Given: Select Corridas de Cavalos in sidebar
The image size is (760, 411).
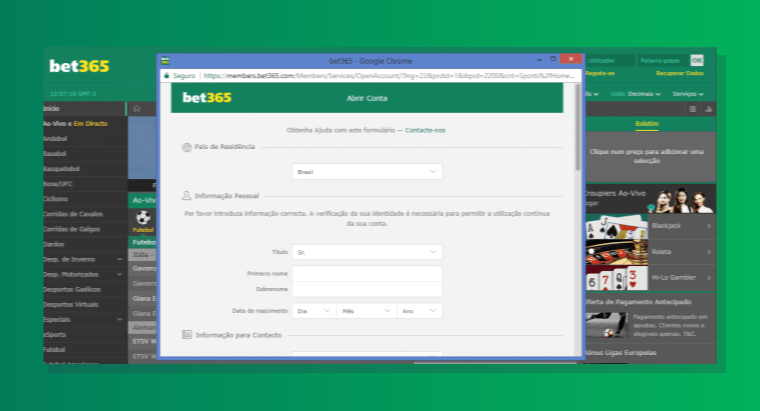Looking at the screenshot, I should tap(85, 214).
